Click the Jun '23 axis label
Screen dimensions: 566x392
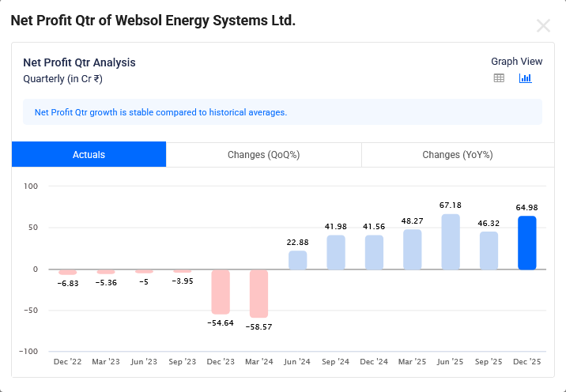tap(144, 361)
